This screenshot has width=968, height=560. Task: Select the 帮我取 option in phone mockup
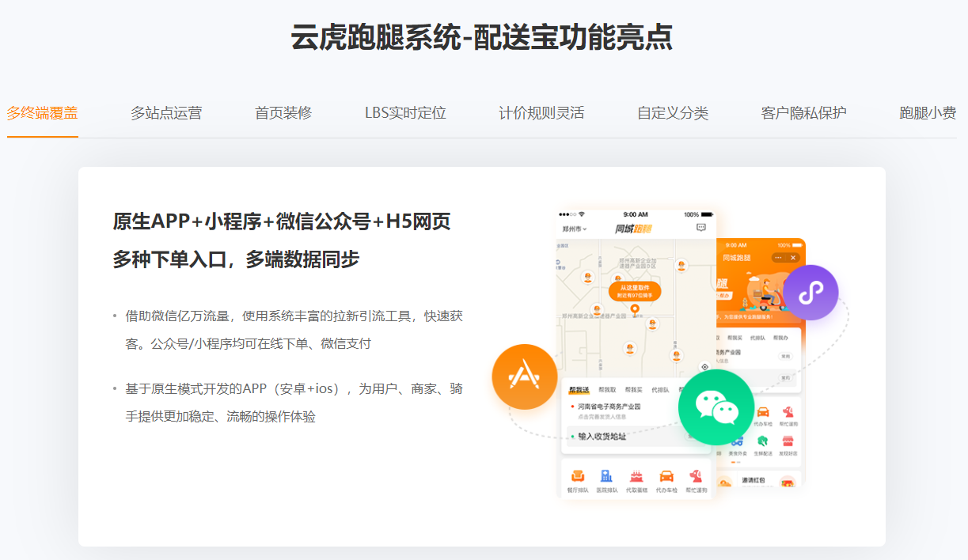click(x=607, y=390)
